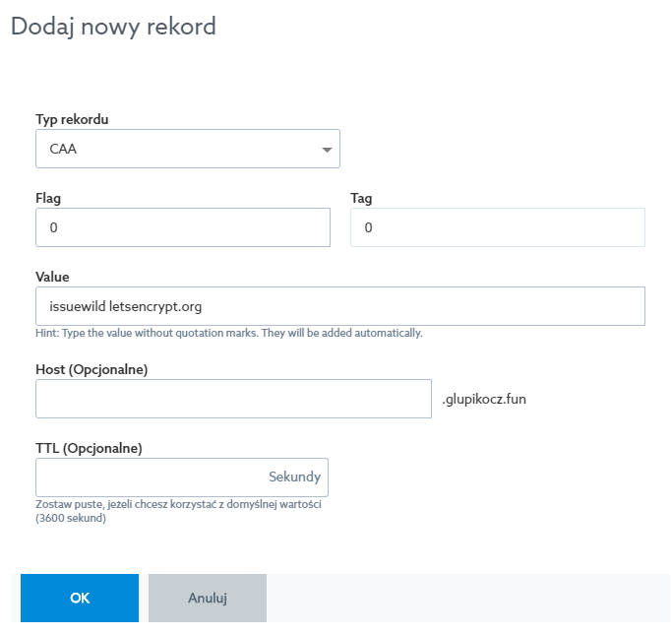The width and height of the screenshot is (672, 635).
Task: Click the quotation marks hint text
Action: [x=228, y=333]
